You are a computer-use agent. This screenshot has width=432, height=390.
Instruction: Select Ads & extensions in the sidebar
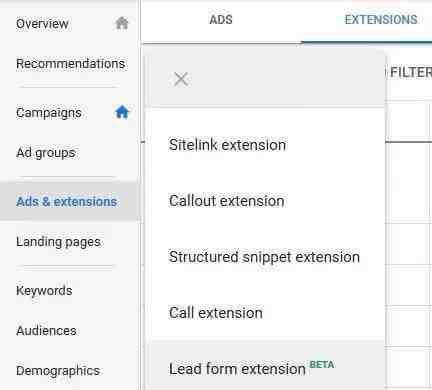coord(67,202)
